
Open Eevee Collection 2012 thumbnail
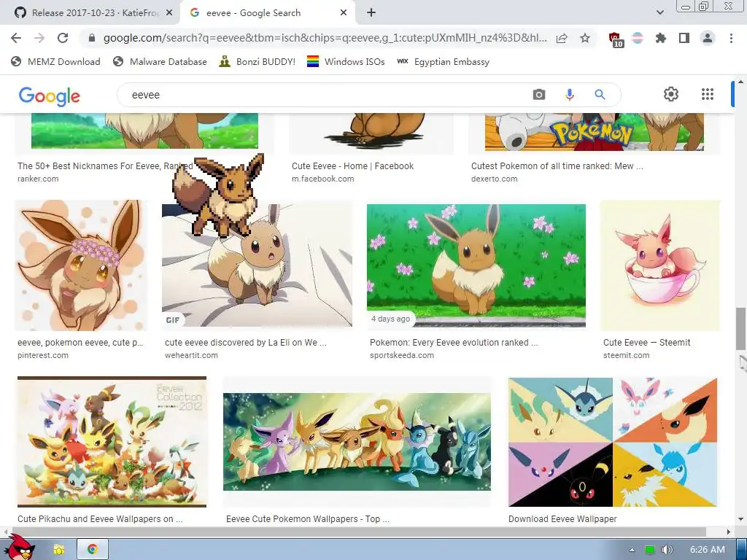coord(112,442)
